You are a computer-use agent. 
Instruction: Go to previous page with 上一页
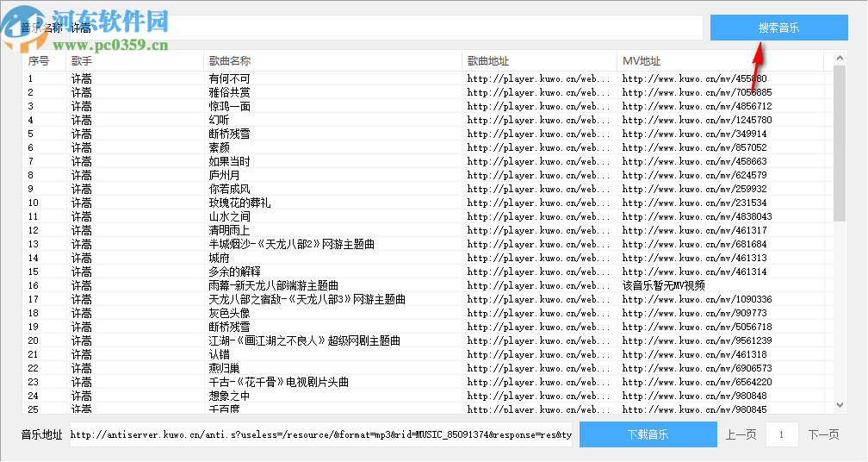[741, 435]
